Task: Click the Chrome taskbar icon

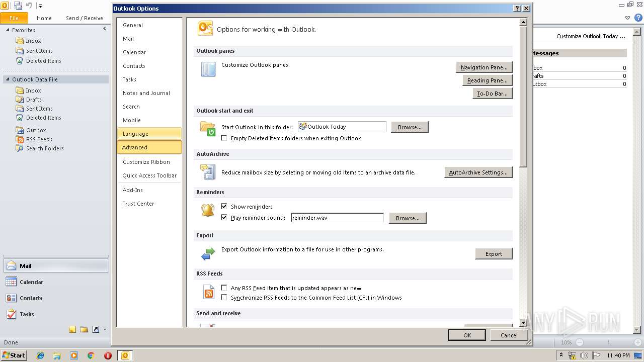Action: tap(91, 355)
